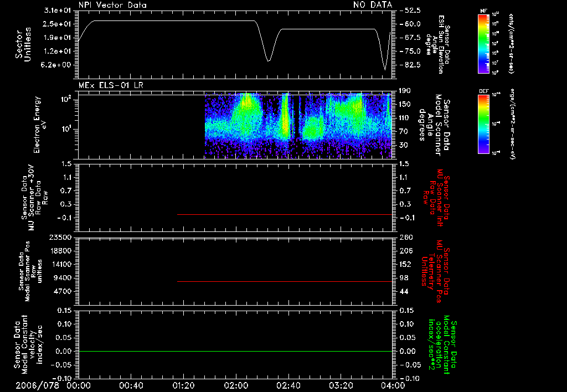Click the '98' telemetry axis value

404,278
